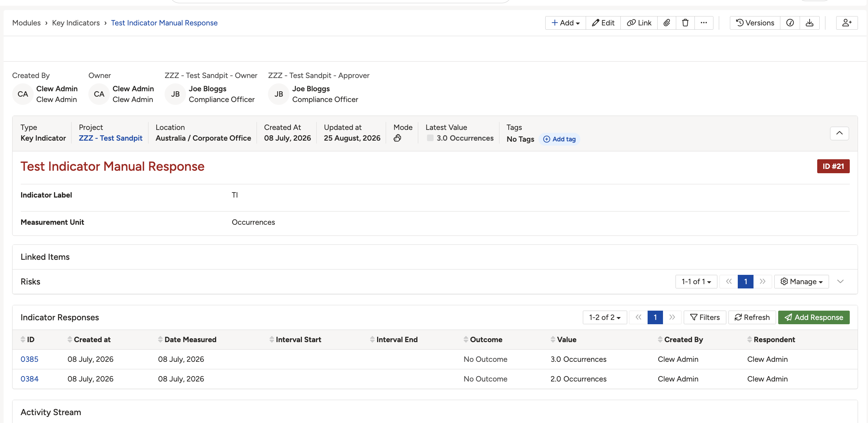Click the green Add Response button
The image size is (868, 423).
814,317
